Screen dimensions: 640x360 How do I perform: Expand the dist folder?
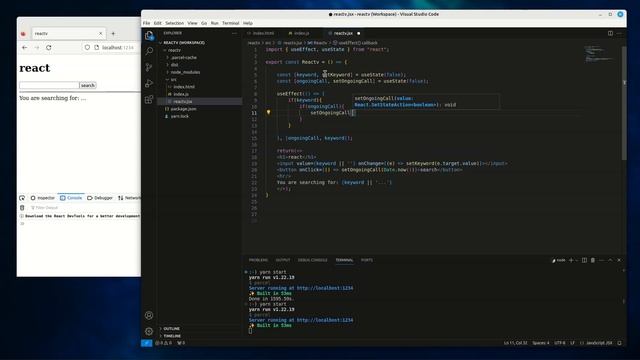pos(174,65)
